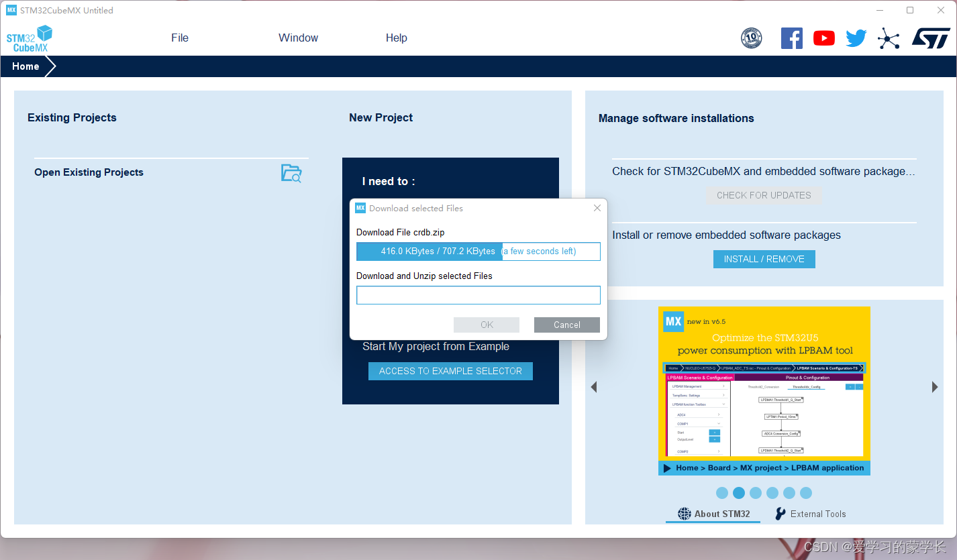Switch to the External Tools tab
The width and height of the screenshot is (957, 560).
810,514
